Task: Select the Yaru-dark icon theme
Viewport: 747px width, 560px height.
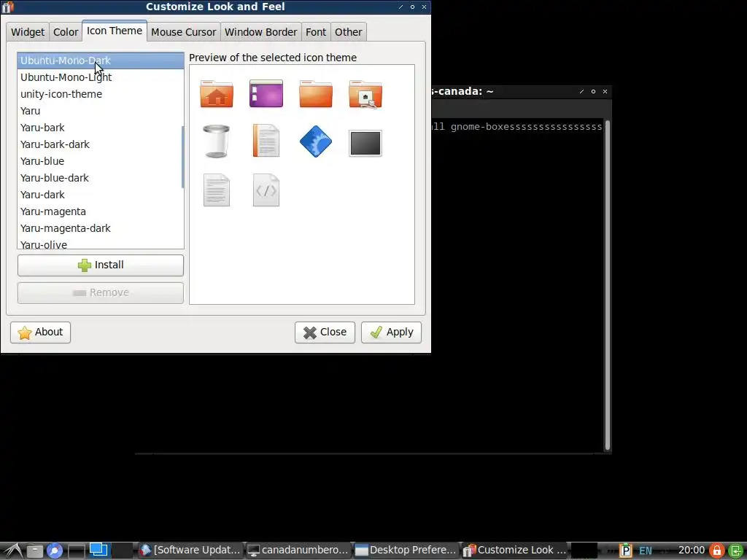Action: (101, 194)
